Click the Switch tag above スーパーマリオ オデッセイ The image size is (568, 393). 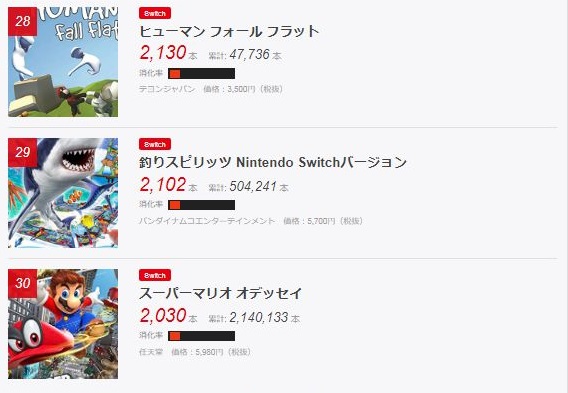click(x=155, y=275)
